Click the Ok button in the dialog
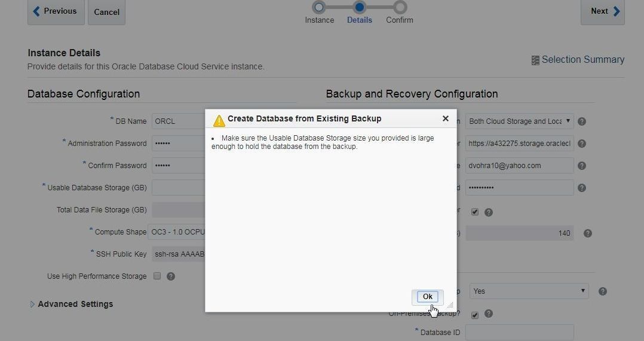The width and height of the screenshot is (644, 341). 427,297
